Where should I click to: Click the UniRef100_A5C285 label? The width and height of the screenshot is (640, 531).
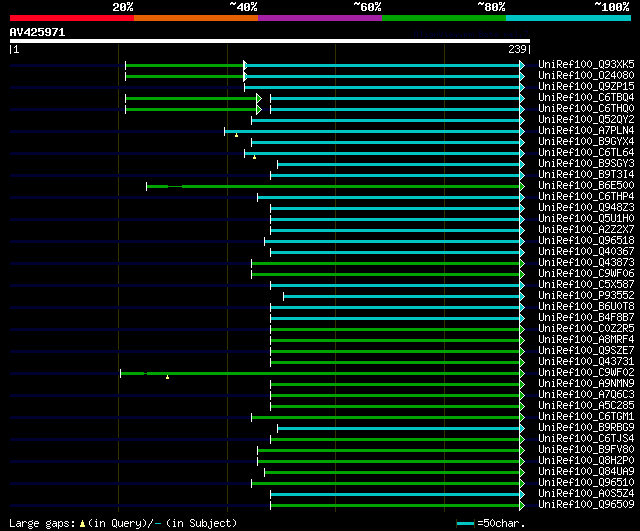(x=586, y=406)
